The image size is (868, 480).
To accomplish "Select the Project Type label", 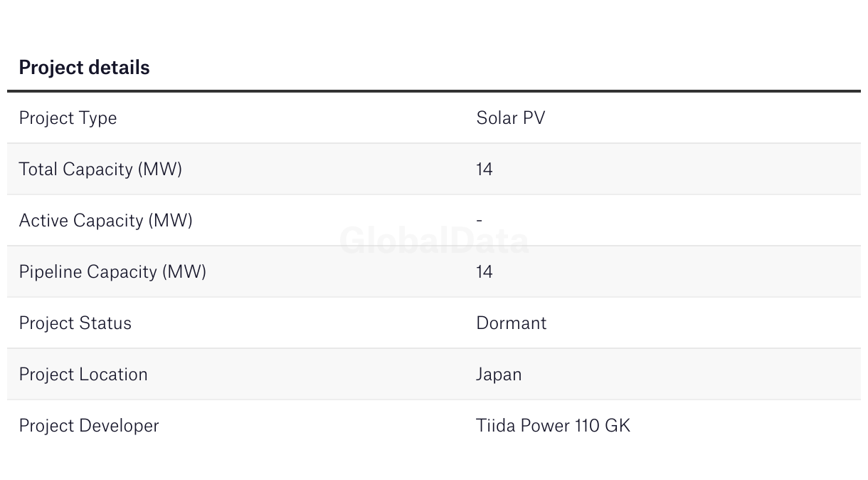I will pyautogui.click(x=68, y=118).
